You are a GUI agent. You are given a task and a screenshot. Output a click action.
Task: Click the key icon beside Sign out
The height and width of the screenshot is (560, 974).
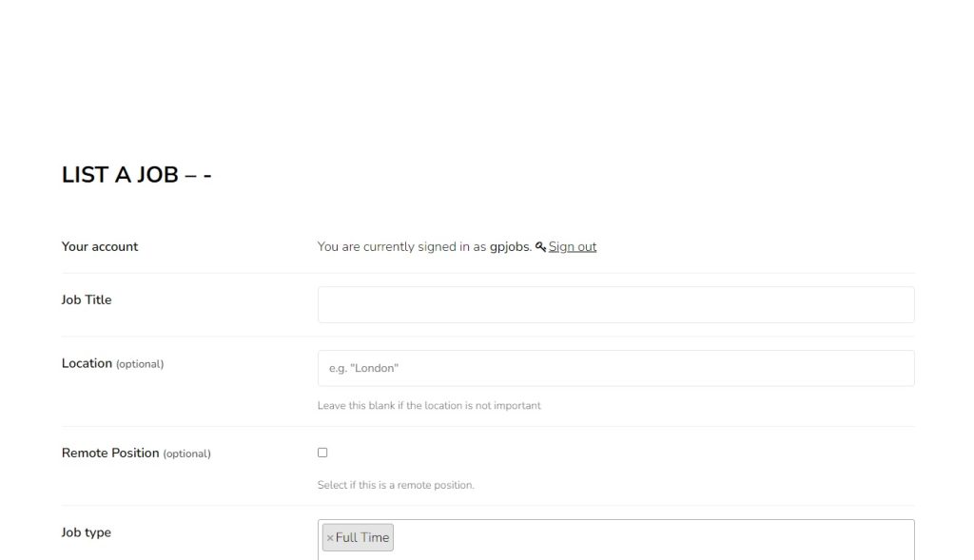coord(540,247)
